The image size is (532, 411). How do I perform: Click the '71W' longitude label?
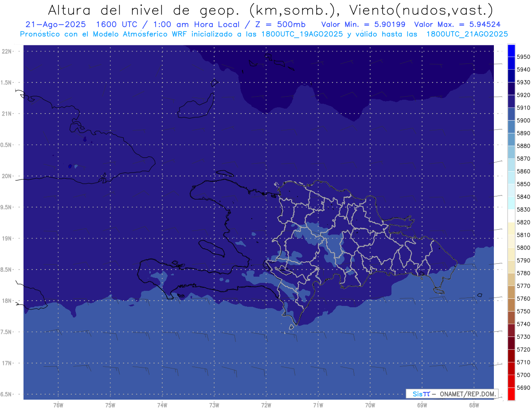318,405
